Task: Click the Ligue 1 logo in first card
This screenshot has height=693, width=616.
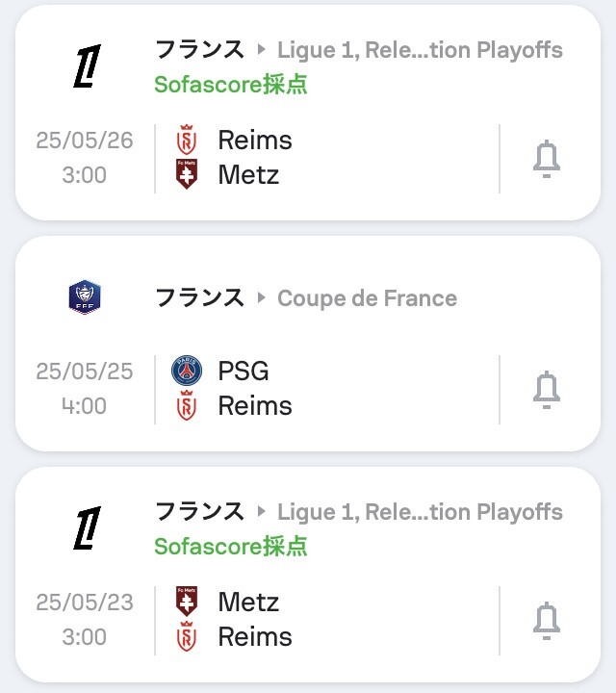Action: click(87, 65)
